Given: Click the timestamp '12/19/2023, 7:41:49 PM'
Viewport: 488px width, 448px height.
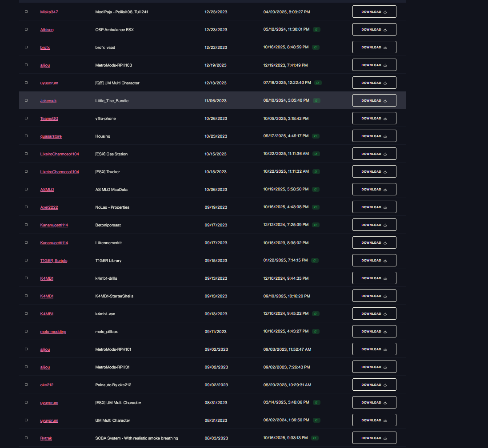Looking at the screenshot, I should click(x=285, y=65).
